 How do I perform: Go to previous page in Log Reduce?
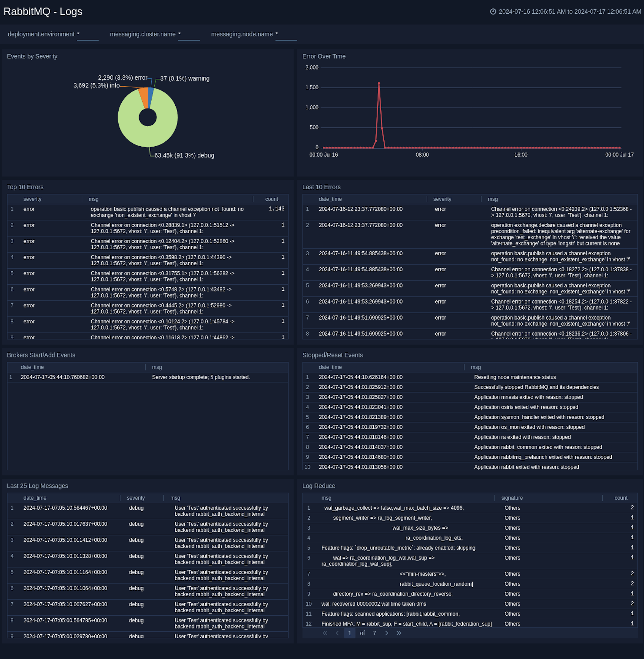pyautogui.click(x=337, y=633)
